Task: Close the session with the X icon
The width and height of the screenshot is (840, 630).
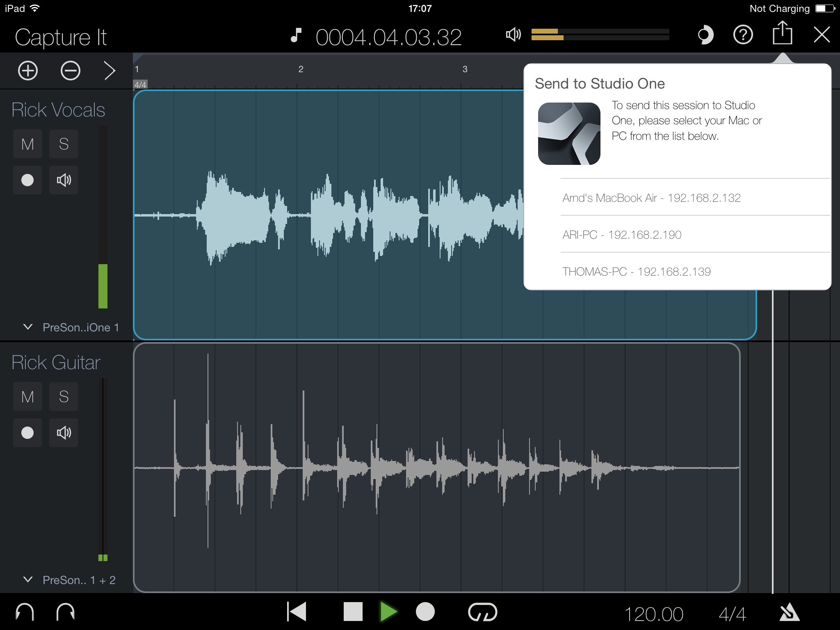Action: pyautogui.click(x=822, y=35)
